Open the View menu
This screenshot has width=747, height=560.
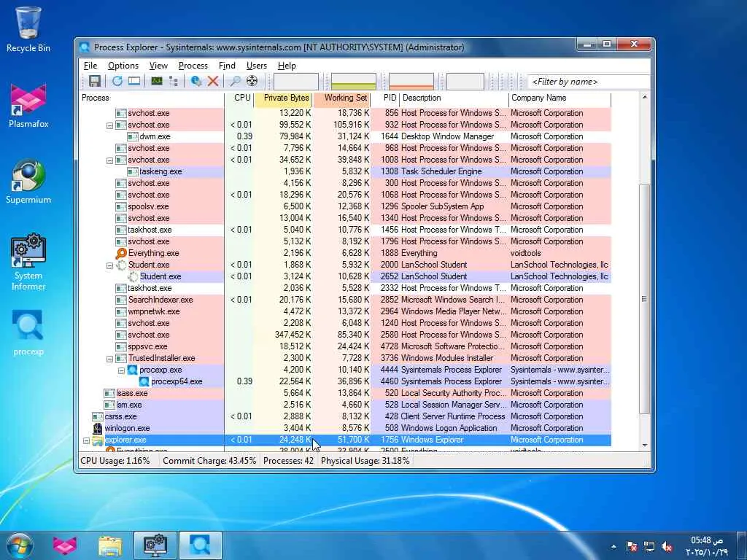coord(158,66)
